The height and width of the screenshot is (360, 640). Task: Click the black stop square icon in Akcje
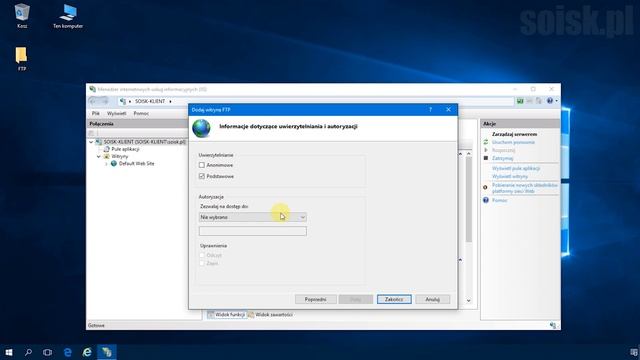486,158
